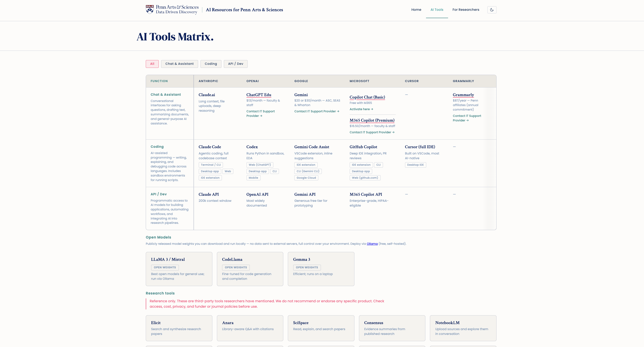Open the Ollama link
644x347 pixels.
[x=372, y=244]
